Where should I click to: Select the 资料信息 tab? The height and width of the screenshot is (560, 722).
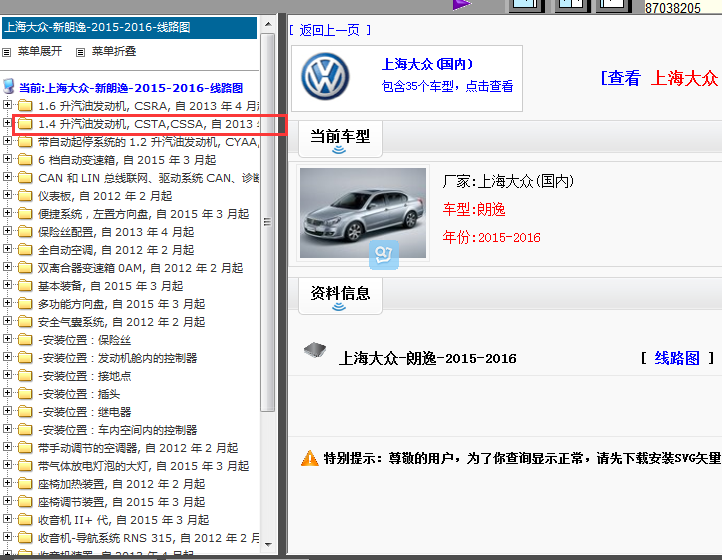(x=340, y=295)
